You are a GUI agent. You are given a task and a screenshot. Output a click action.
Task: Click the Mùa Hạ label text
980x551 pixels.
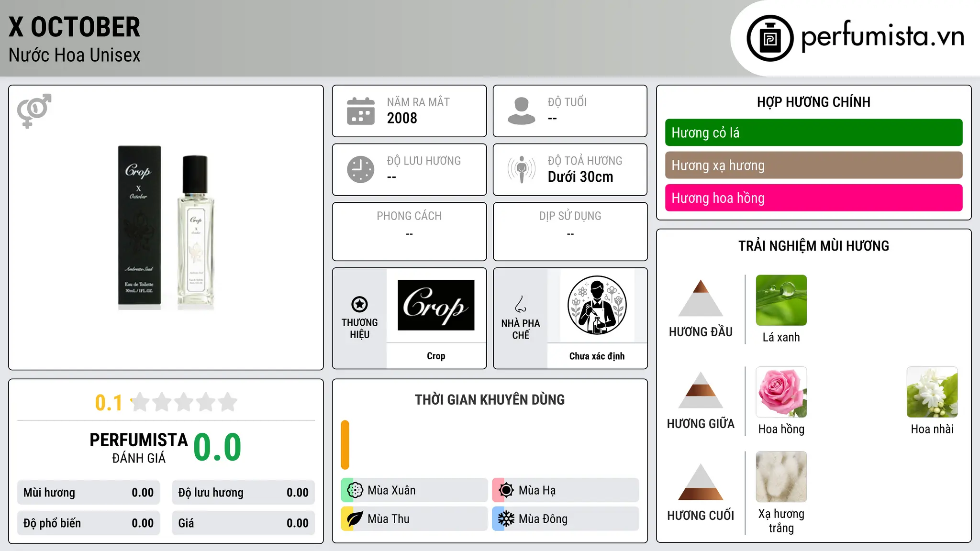[537, 491]
